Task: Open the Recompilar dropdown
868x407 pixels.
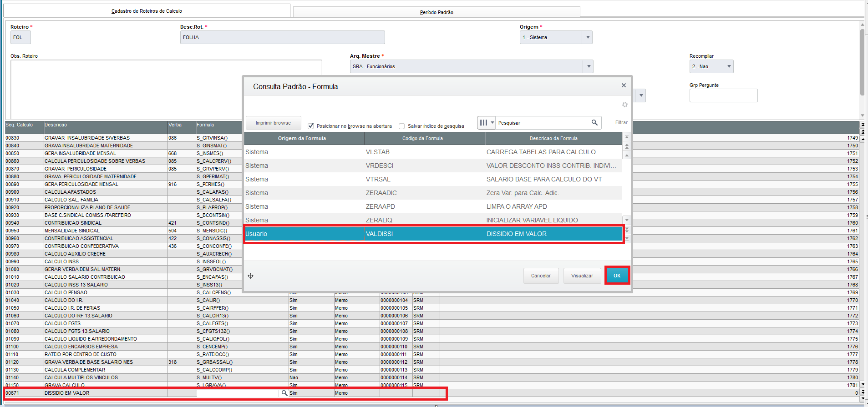Action: click(x=729, y=66)
